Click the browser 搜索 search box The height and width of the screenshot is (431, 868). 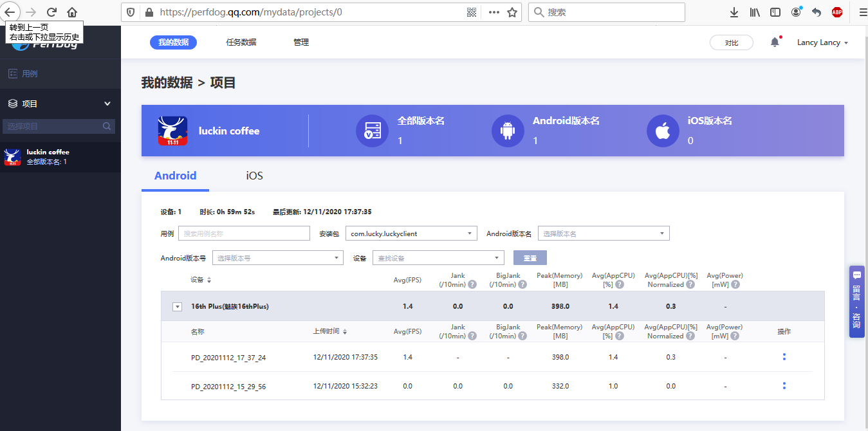click(607, 12)
